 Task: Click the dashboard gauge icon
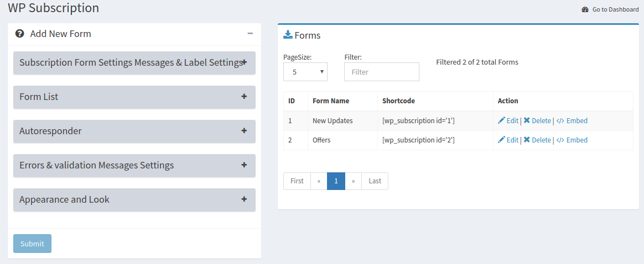585,9
